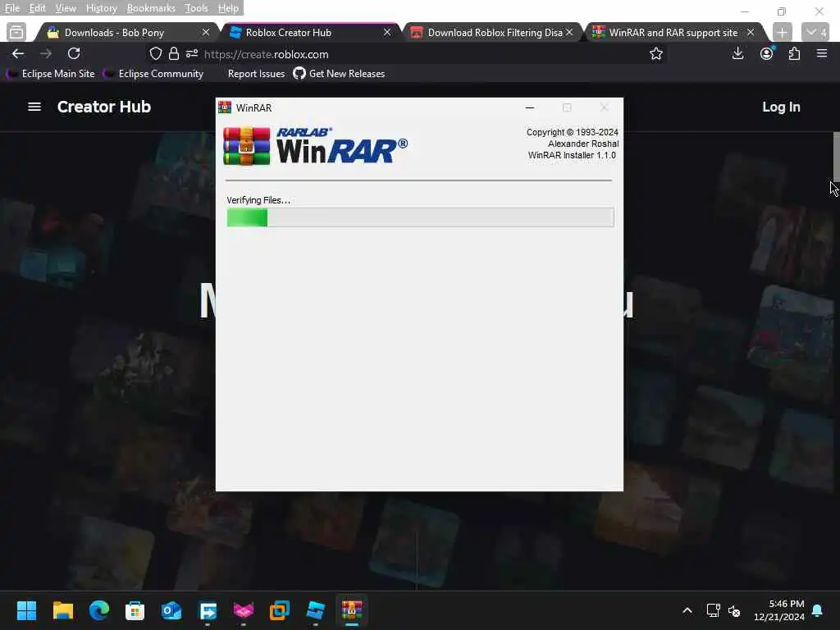Open site permissions icon in address bar
The image size is (840, 630).
pos(192,53)
